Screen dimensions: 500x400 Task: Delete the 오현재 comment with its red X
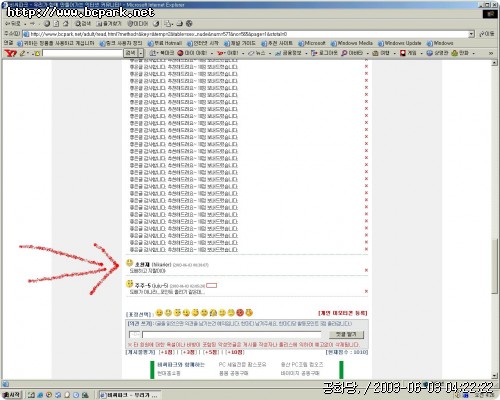tap(366, 270)
